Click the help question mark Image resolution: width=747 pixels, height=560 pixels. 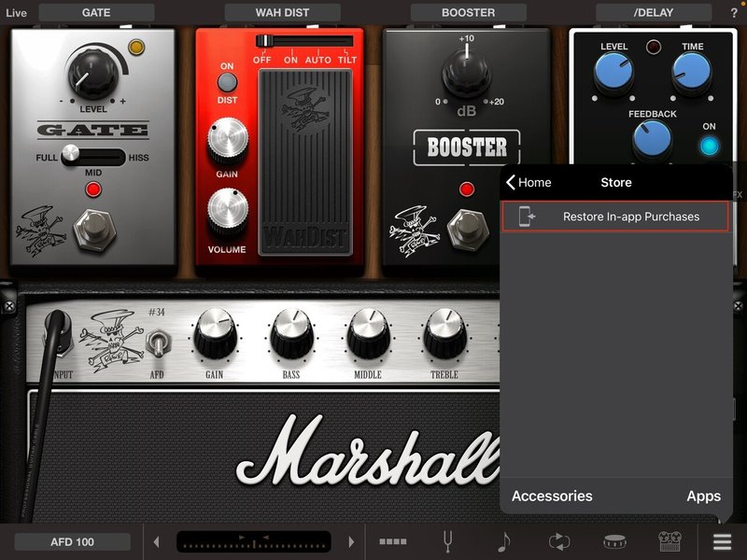pyautogui.click(x=734, y=13)
